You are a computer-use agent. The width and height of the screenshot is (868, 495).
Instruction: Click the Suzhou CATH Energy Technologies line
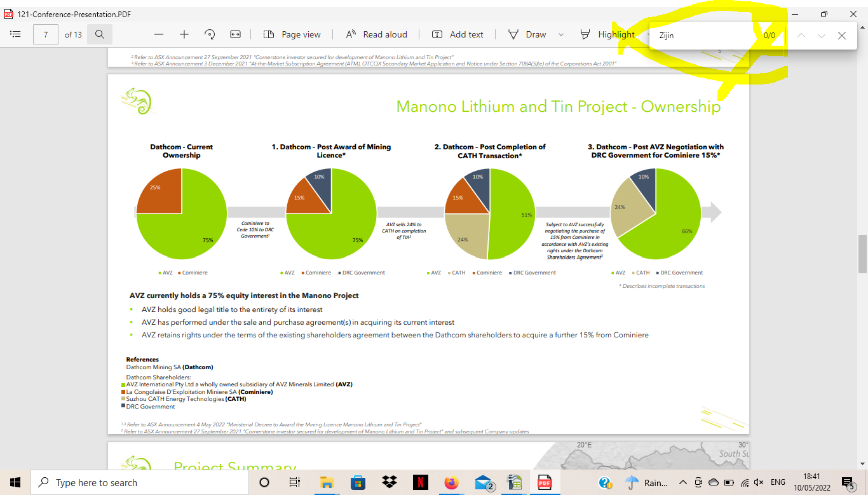[x=186, y=399]
